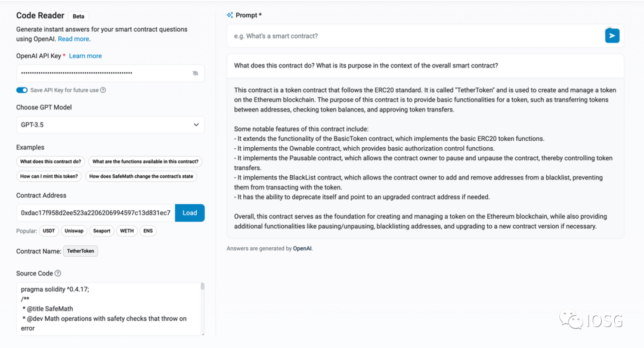Select the SafeMath contract state example
Viewport: 644px width, 348px height.
(141, 176)
